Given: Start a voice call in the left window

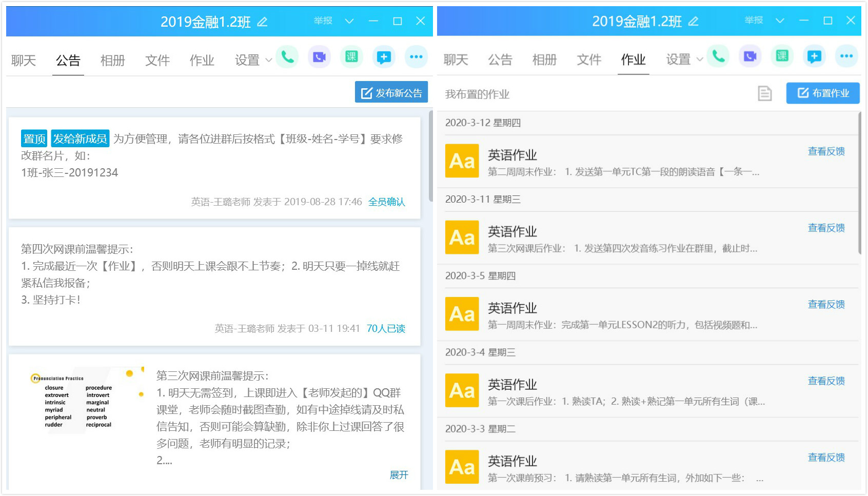Looking at the screenshot, I should click(287, 57).
